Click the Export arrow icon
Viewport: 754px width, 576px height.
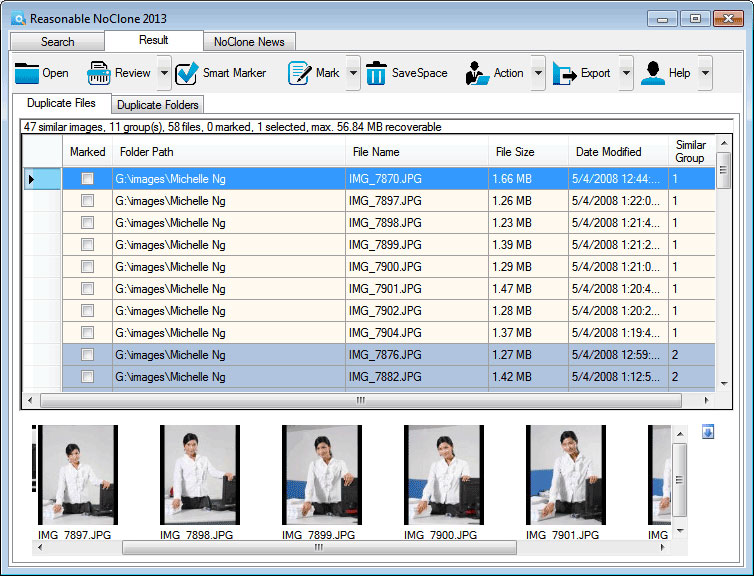(x=565, y=73)
